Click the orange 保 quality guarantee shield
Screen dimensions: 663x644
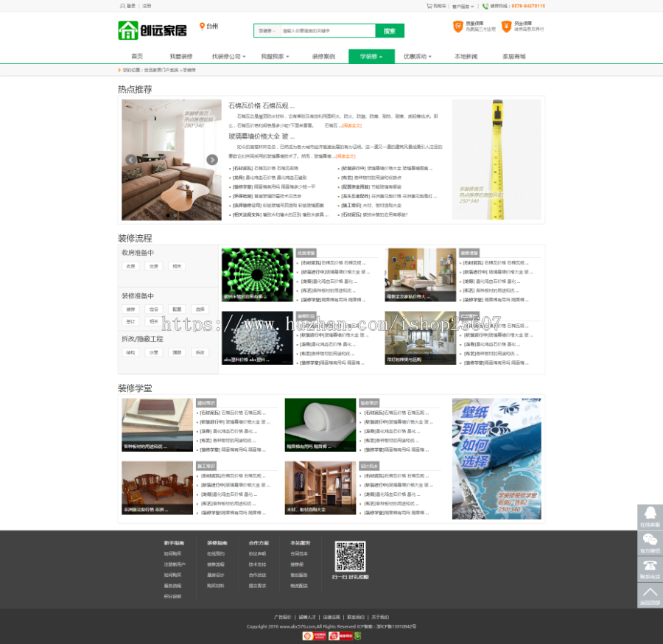tap(458, 27)
